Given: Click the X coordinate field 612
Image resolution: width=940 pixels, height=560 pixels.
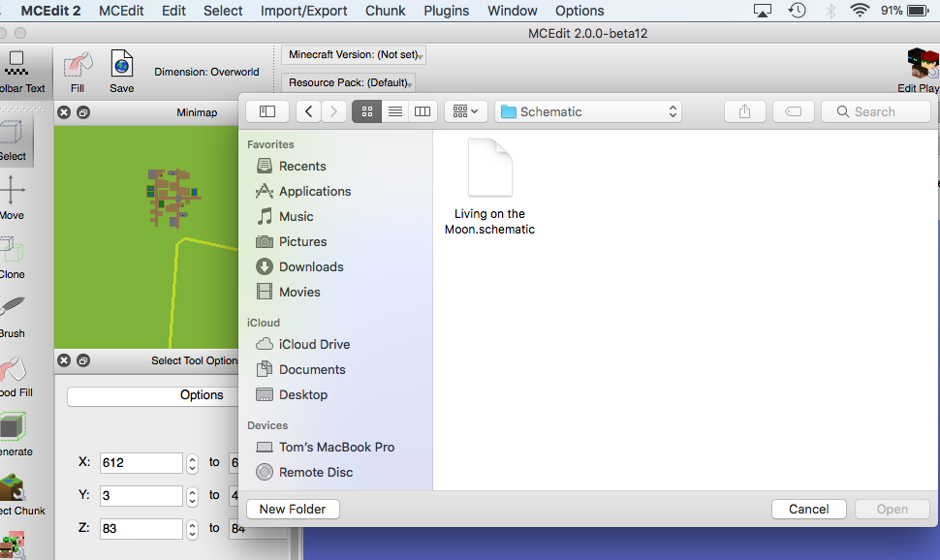Looking at the screenshot, I should (141, 463).
